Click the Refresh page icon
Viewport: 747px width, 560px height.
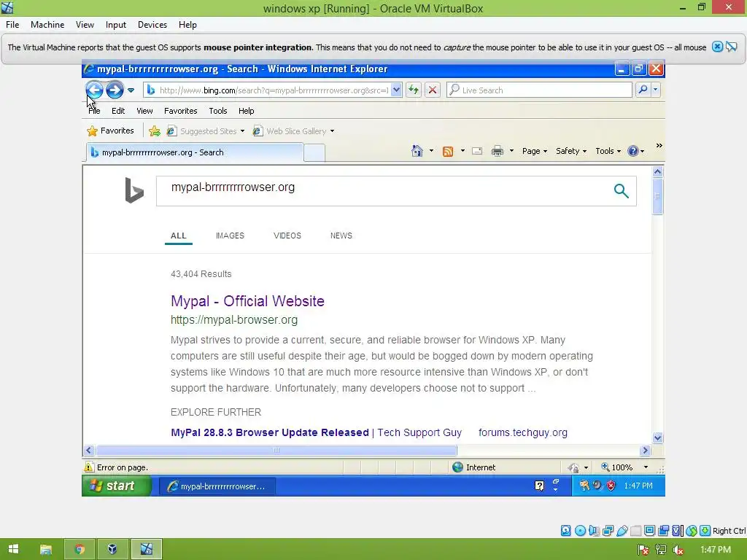[413, 90]
